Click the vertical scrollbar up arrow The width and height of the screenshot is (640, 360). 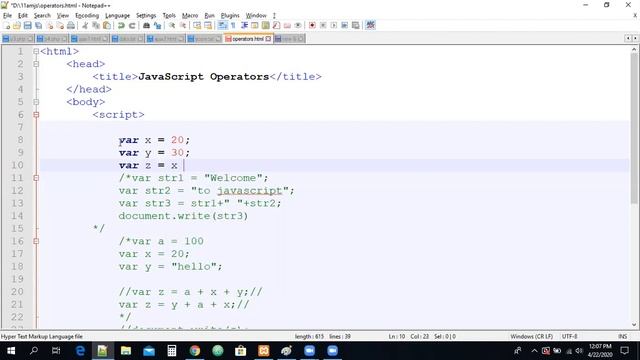pyautogui.click(x=634, y=49)
